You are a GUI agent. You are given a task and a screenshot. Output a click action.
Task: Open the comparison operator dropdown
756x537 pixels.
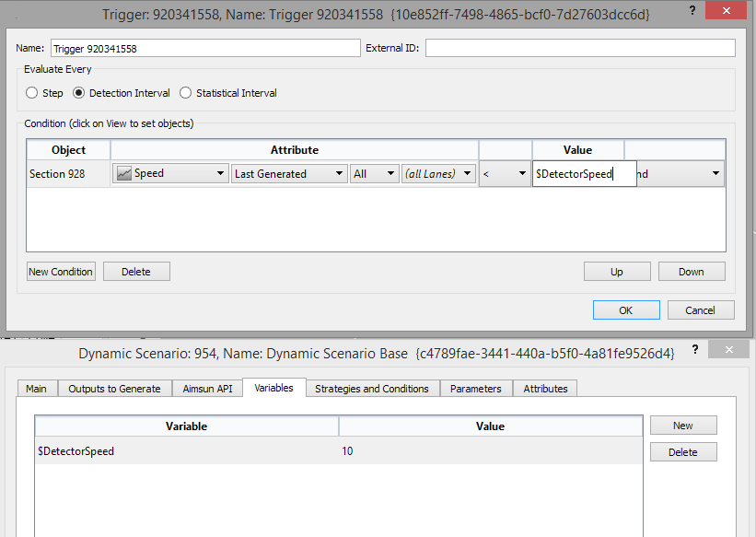click(x=521, y=172)
